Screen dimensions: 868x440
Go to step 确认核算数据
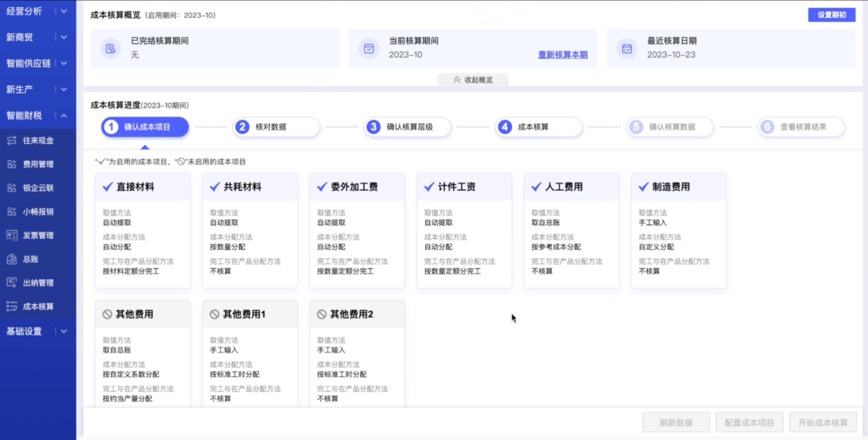[x=669, y=127]
